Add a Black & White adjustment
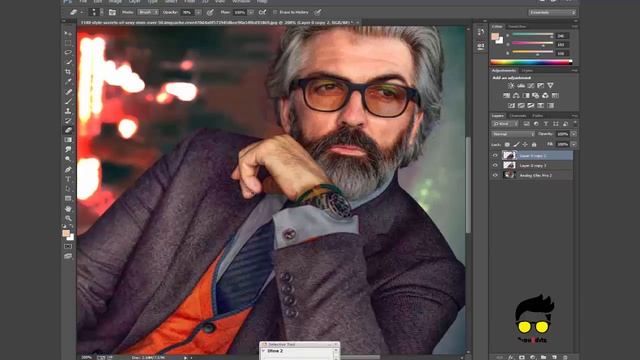This screenshot has height=360, width=640. point(526,96)
